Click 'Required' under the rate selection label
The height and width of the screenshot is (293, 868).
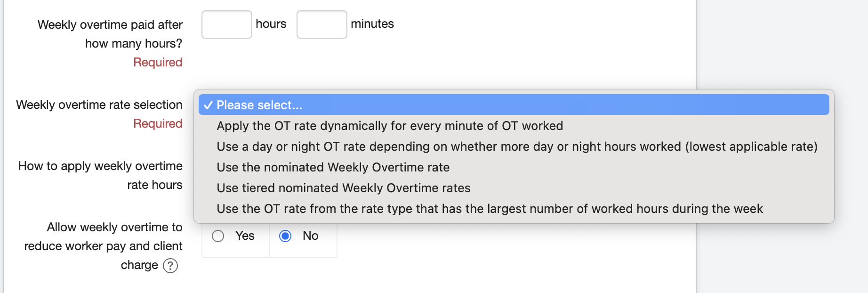(x=158, y=123)
